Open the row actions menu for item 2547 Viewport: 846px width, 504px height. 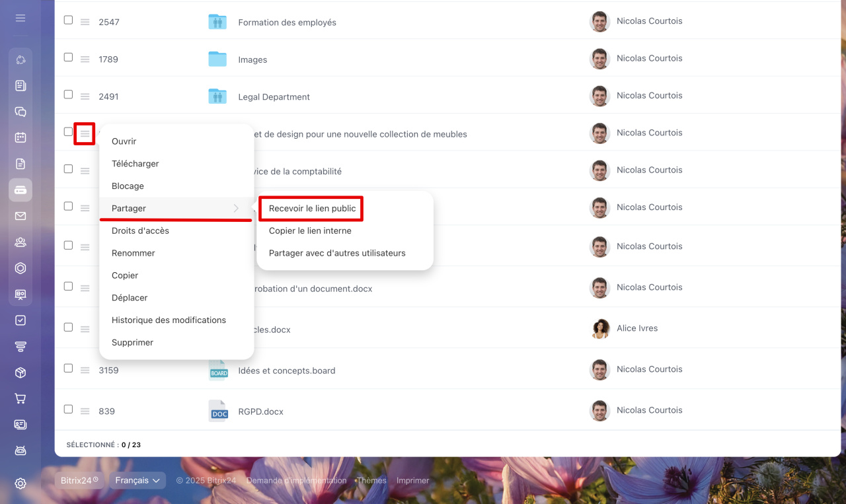(85, 22)
